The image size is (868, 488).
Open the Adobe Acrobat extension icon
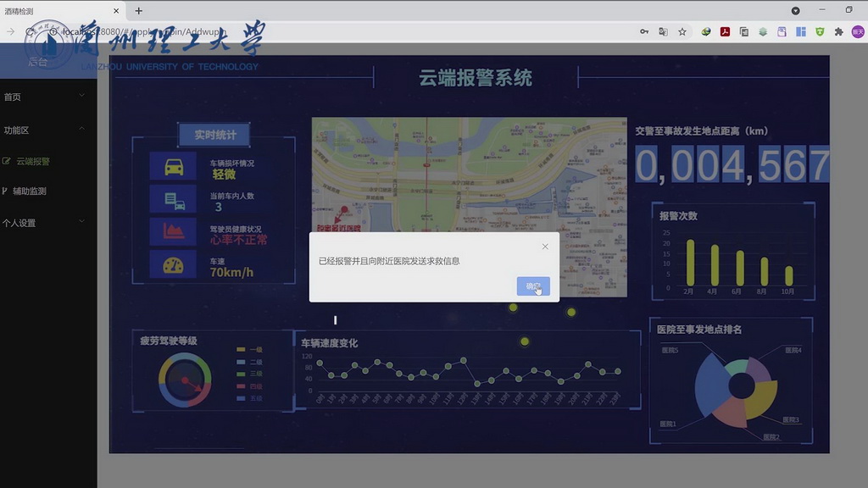(726, 30)
